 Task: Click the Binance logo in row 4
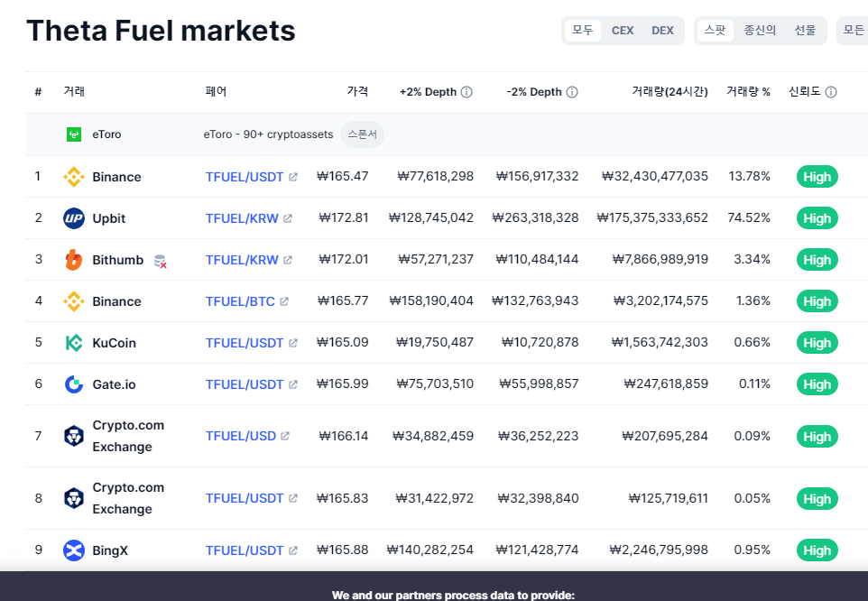74,301
